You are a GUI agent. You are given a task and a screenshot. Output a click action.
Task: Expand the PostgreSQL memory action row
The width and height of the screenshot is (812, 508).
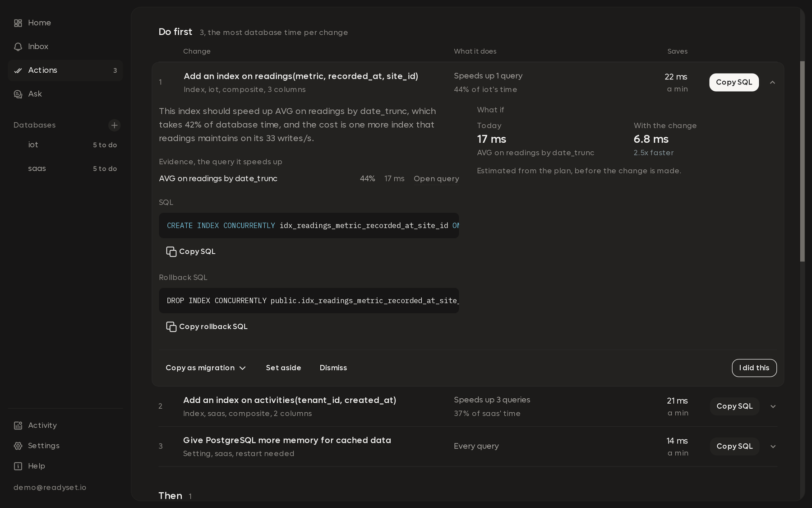pos(773,446)
